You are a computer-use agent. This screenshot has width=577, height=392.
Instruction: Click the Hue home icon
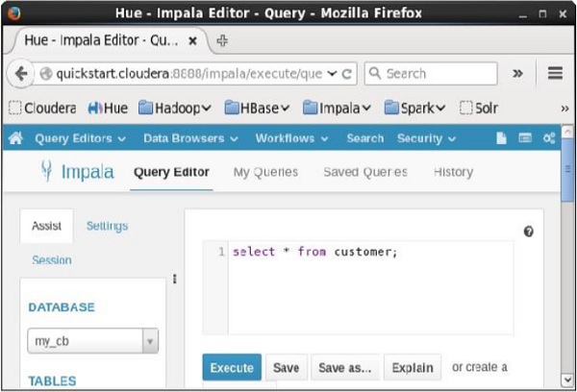[x=15, y=138]
